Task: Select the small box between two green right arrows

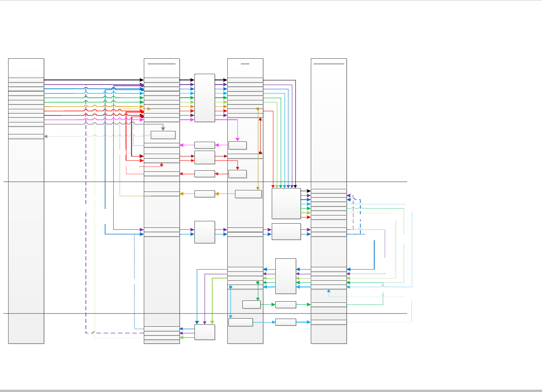Action: coord(286,305)
